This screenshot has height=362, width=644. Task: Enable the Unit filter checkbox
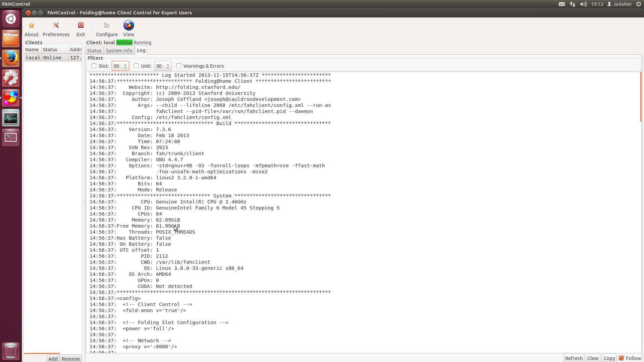click(x=136, y=66)
